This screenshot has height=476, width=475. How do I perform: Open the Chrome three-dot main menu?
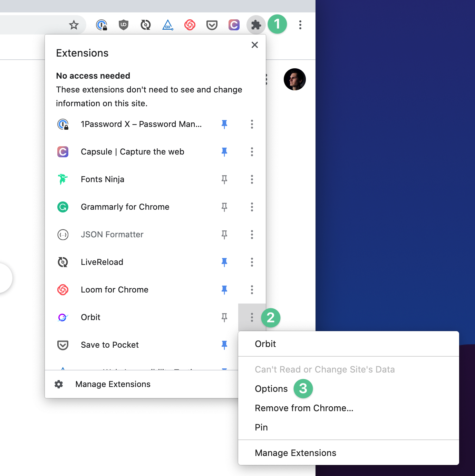(300, 25)
